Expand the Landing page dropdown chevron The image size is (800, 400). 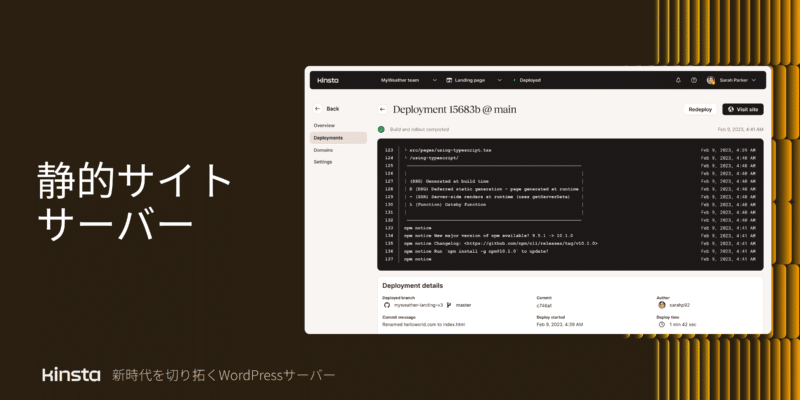(499, 80)
